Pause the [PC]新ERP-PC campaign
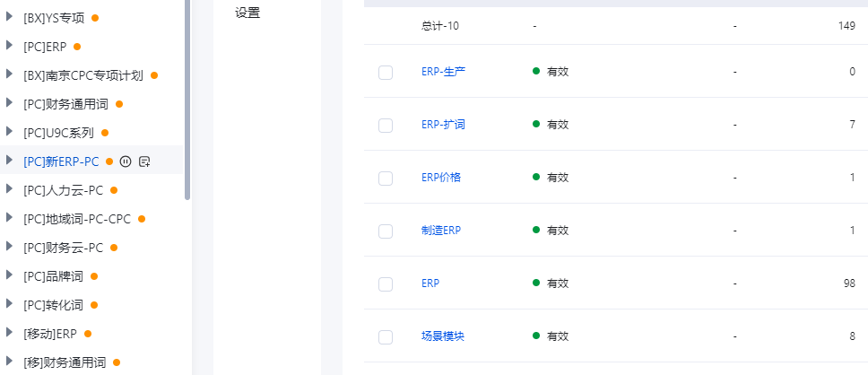Viewport: 868px width, 375px height. pos(126,161)
